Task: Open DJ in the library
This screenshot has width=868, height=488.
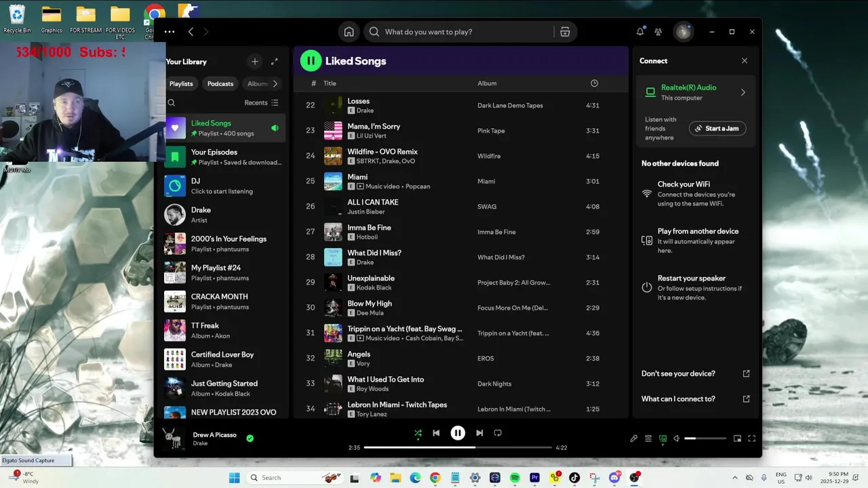Action: coord(224,186)
